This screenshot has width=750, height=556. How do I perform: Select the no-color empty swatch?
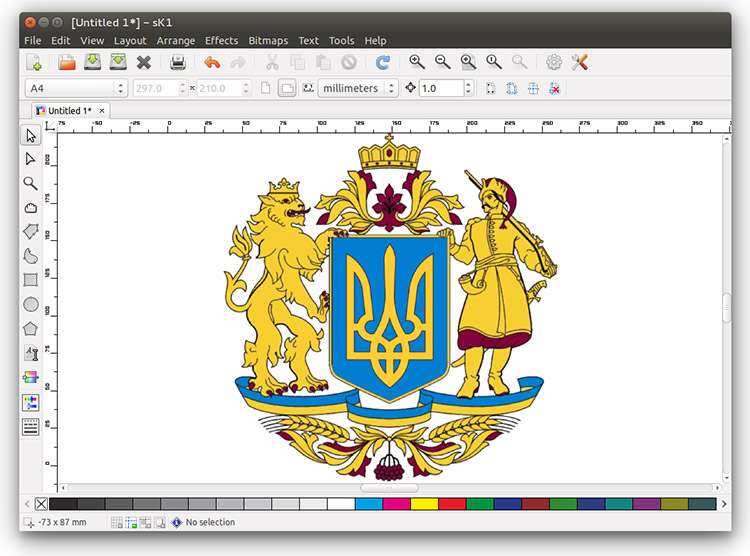[42, 504]
